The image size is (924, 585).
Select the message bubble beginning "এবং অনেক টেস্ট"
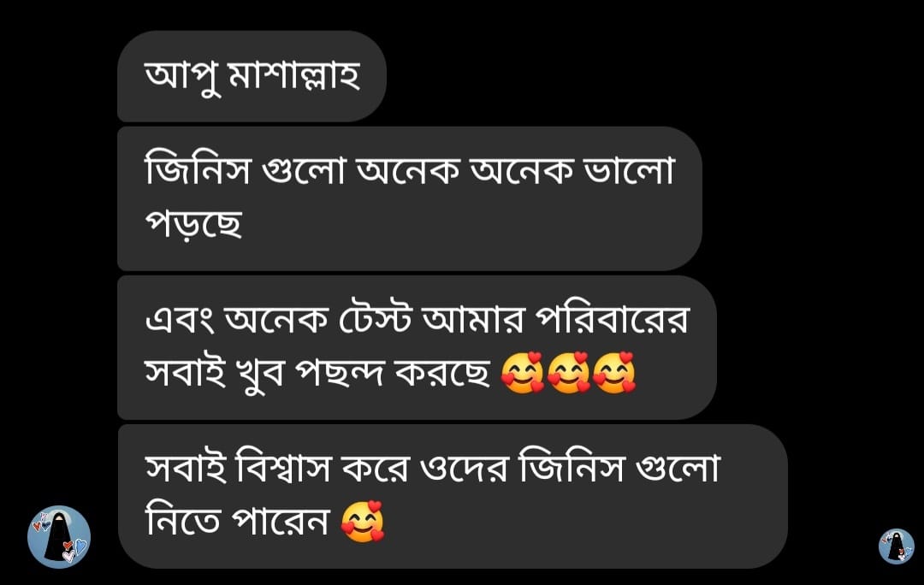(418, 347)
